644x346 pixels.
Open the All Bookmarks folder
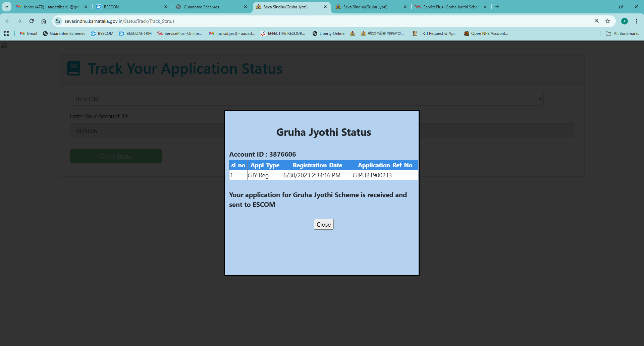click(622, 34)
